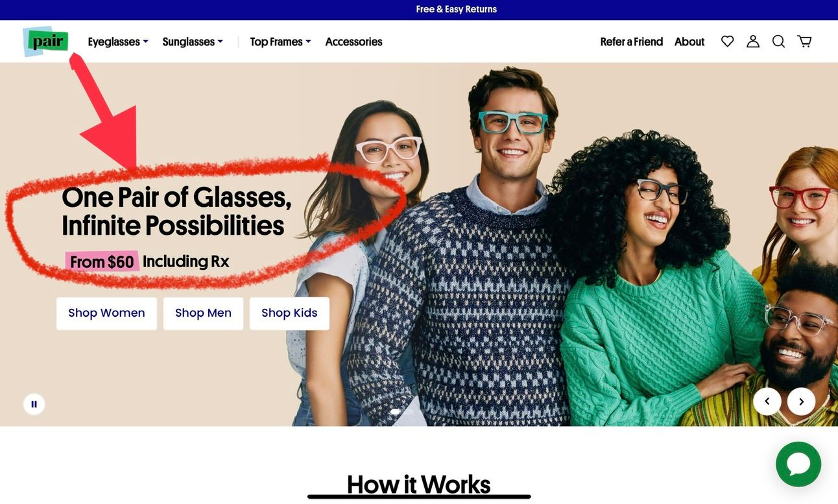Screen dimensions: 838x504
Task: Click the Shop Men button
Action: pyautogui.click(x=203, y=313)
